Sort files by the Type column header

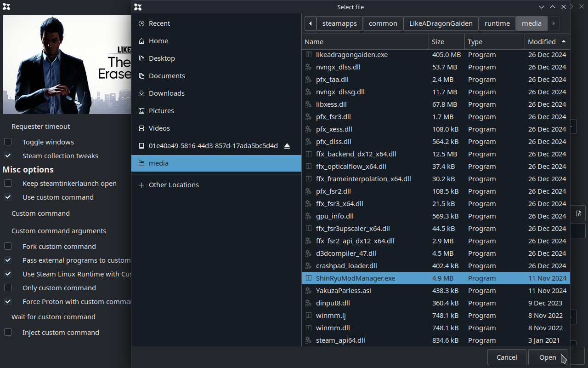(495, 42)
